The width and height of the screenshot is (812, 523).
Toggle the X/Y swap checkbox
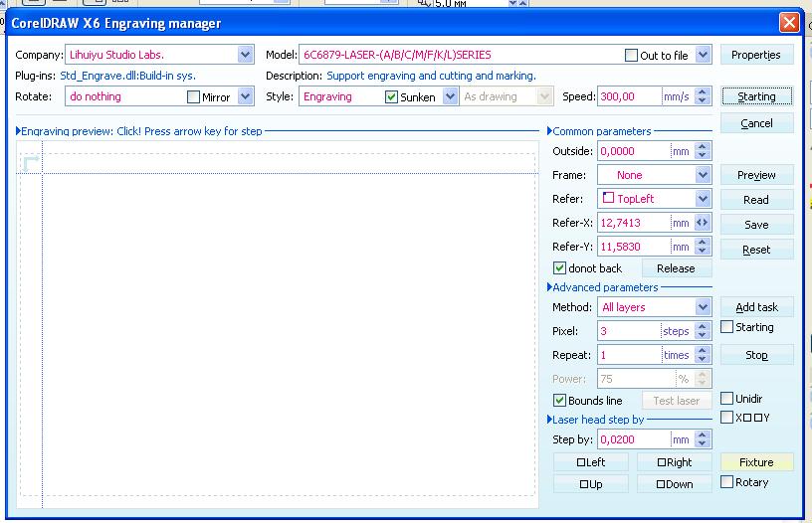(x=727, y=417)
